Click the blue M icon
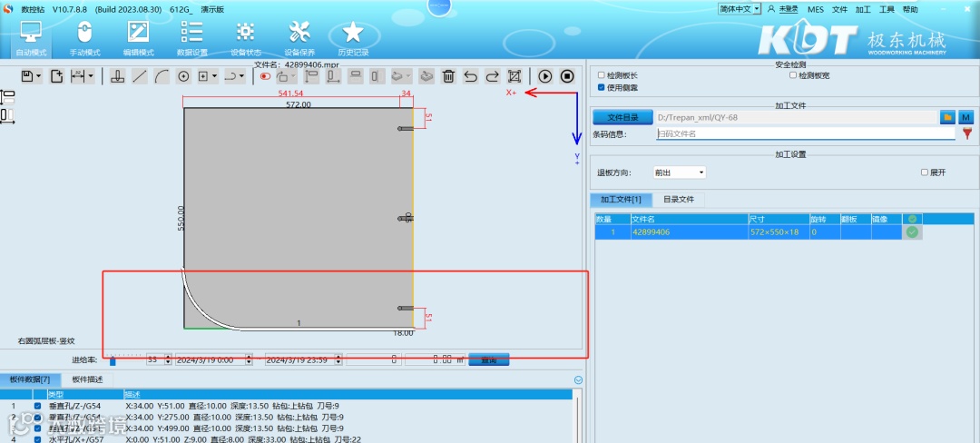 (x=965, y=117)
